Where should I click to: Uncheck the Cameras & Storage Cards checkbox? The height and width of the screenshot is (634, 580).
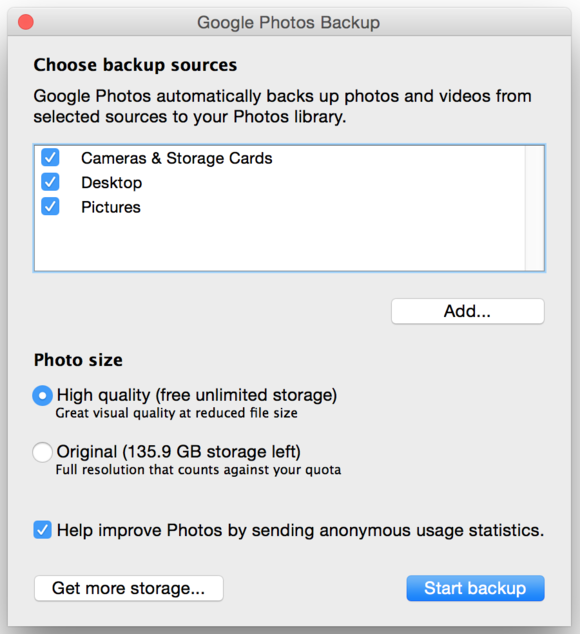click(50, 158)
